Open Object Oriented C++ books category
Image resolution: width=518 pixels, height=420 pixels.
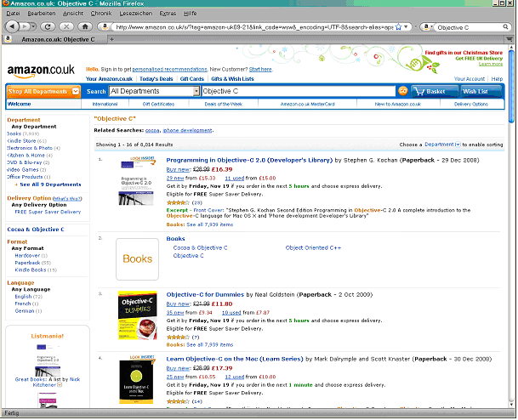coord(313,247)
